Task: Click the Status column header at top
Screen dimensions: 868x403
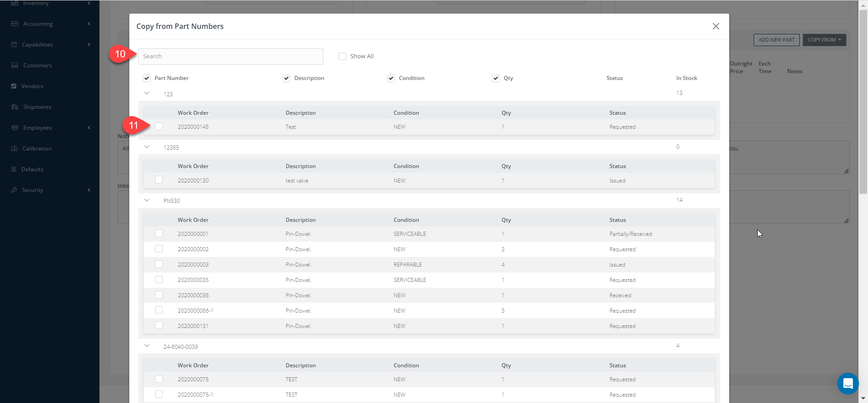Action: pos(614,78)
